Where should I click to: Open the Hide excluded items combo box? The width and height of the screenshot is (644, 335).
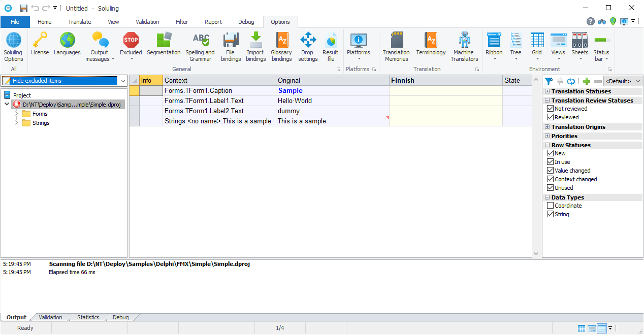[x=64, y=81]
